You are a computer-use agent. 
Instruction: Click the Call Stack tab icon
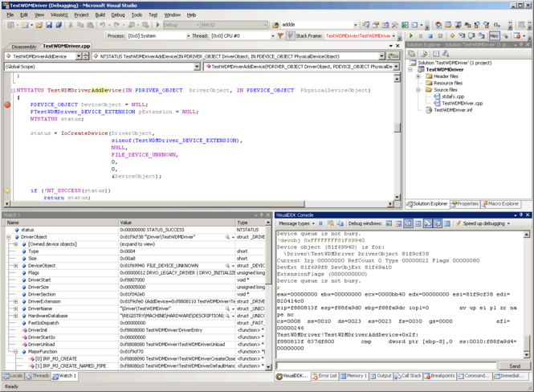pyautogui.click(x=398, y=376)
